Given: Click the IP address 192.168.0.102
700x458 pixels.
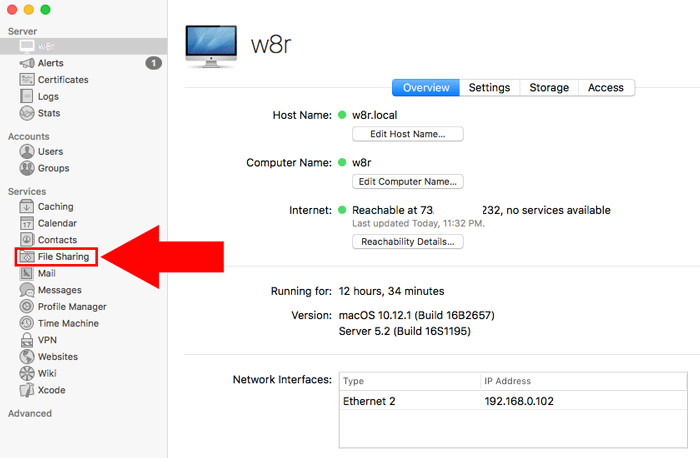Looking at the screenshot, I should [519, 401].
